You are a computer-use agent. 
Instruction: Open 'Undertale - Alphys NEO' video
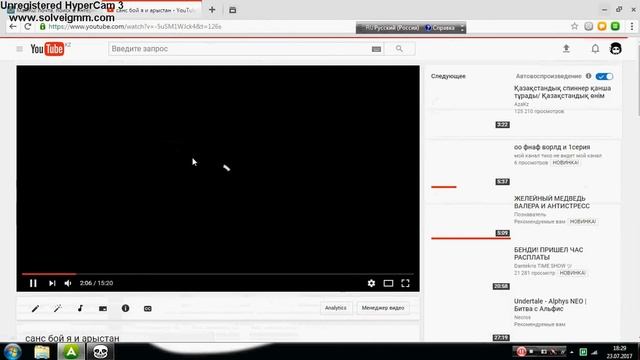tap(550, 305)
